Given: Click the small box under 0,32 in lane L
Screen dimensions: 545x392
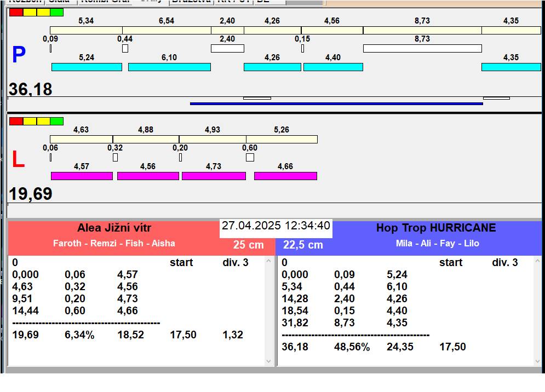Looking at the screenshot, I should click(x=116, y=158).
